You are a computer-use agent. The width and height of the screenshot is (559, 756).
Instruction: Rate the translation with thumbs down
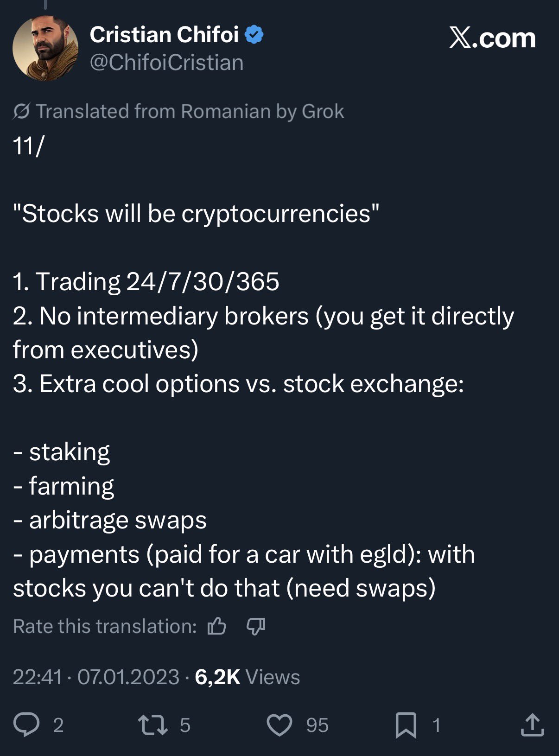256,626
